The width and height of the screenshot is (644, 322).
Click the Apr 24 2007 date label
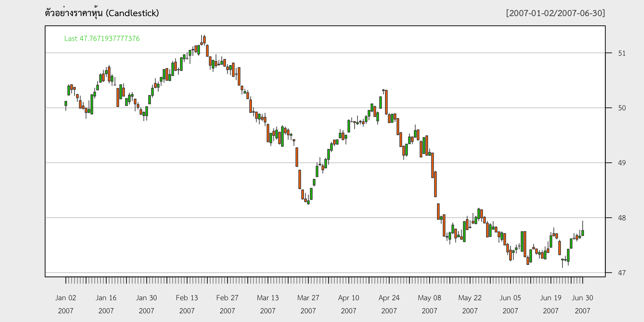(x=389, y=304)
